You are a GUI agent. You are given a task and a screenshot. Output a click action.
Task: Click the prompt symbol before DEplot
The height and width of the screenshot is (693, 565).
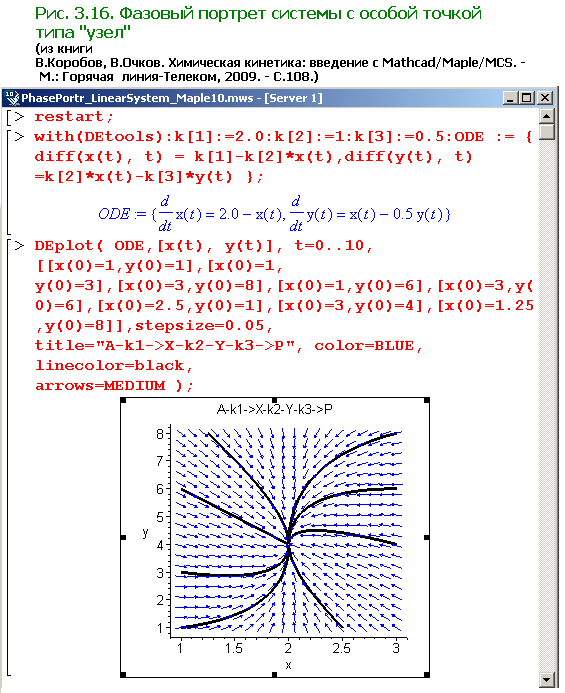(19, 246)
